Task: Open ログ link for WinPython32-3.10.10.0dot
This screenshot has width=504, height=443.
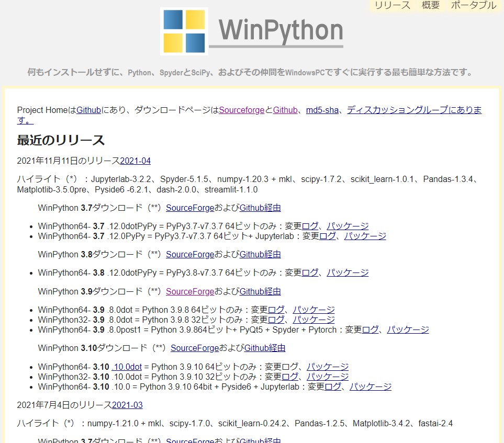Action: 289,377
